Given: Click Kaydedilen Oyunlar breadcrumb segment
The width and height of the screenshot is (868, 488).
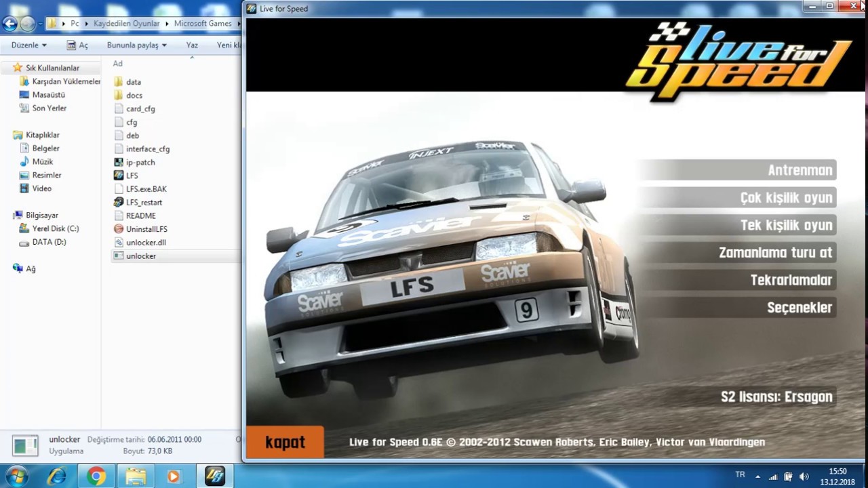Looking at the screenshot, I should click(127, 24).
